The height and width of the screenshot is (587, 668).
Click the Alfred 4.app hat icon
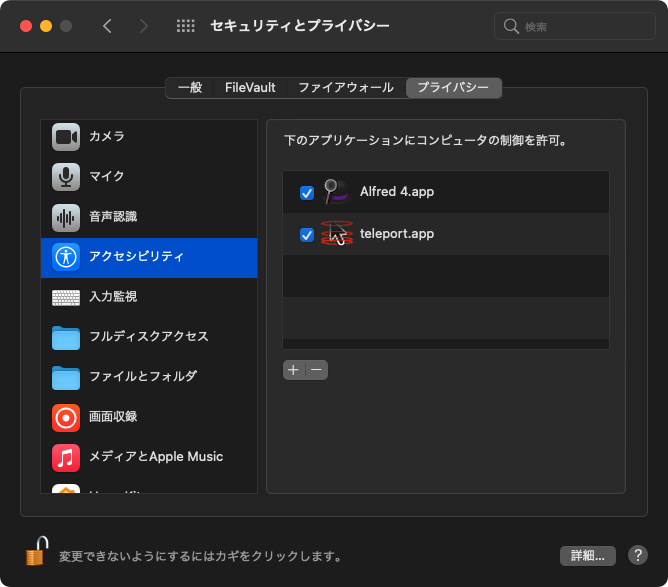[x=337, y=192]
